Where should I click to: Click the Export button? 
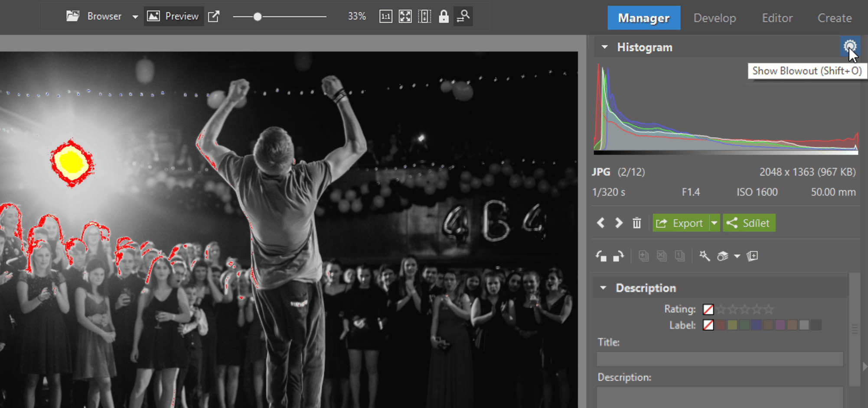(681, 223)
